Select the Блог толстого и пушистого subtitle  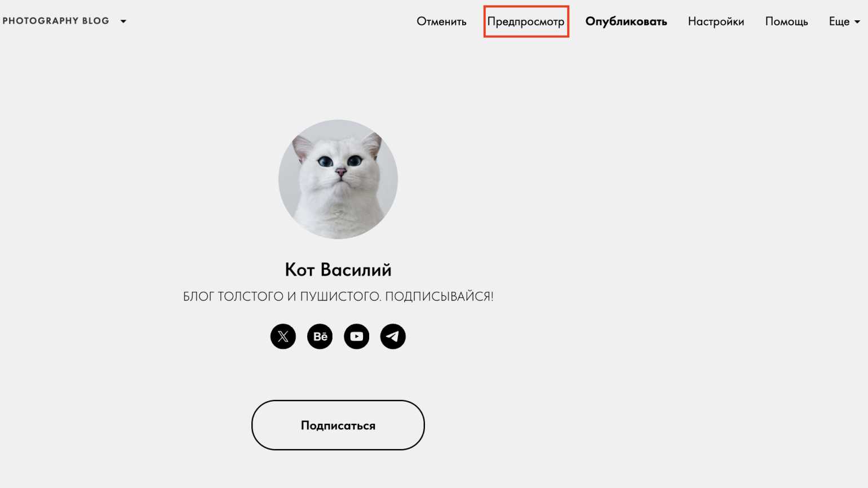tap(338, 296)
